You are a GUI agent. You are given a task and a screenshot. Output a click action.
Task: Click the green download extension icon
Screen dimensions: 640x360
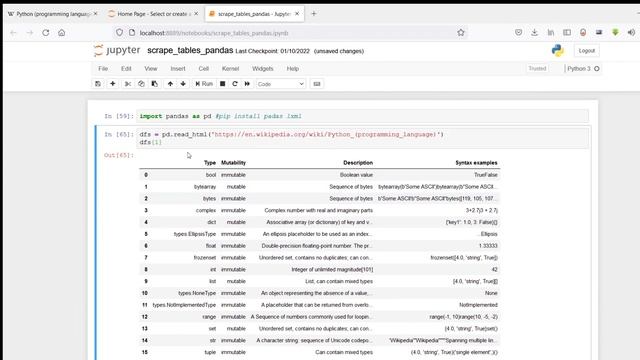click(x=615, y=33)
